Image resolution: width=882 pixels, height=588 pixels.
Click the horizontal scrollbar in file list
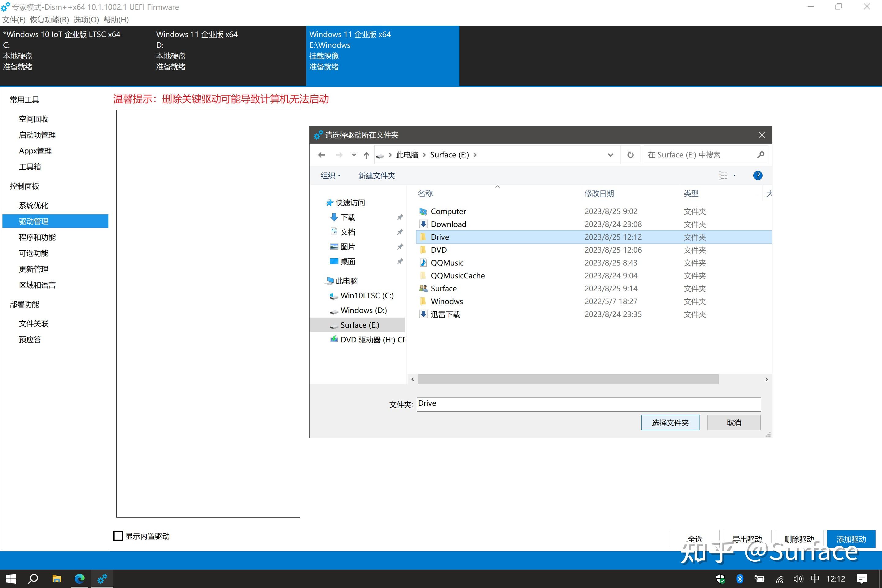coord(568,379)
